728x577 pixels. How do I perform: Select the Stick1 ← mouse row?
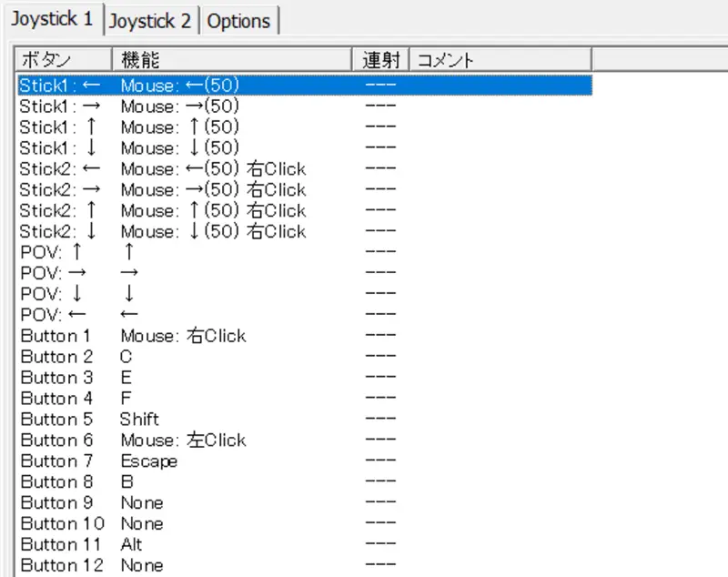click(305, 86)
